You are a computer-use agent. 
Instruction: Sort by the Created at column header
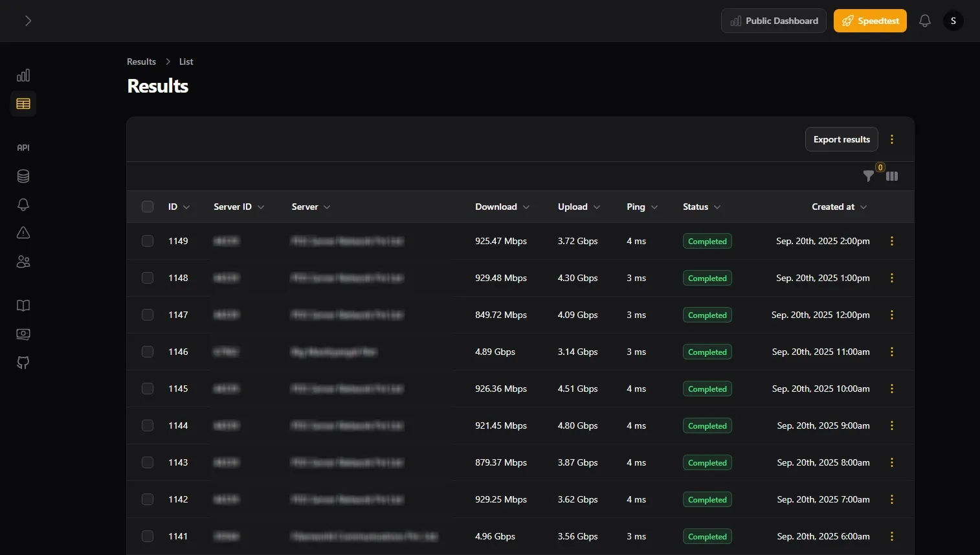pos(840,207)
